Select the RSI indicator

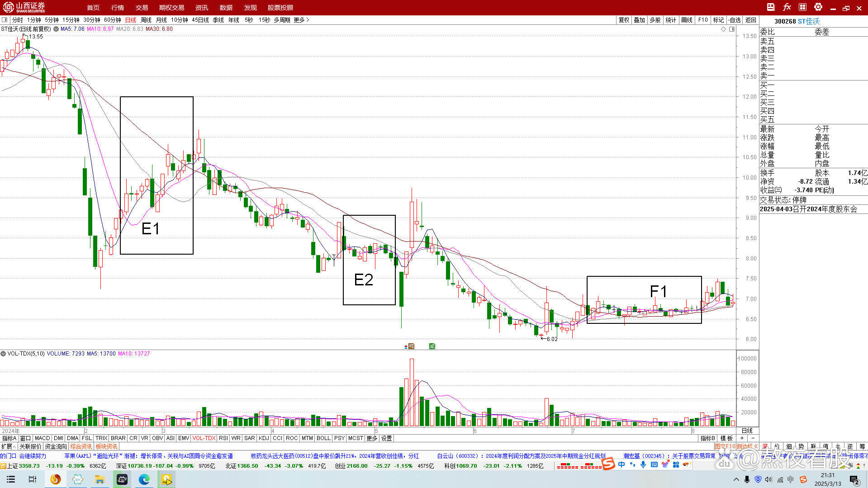point(223,438)
